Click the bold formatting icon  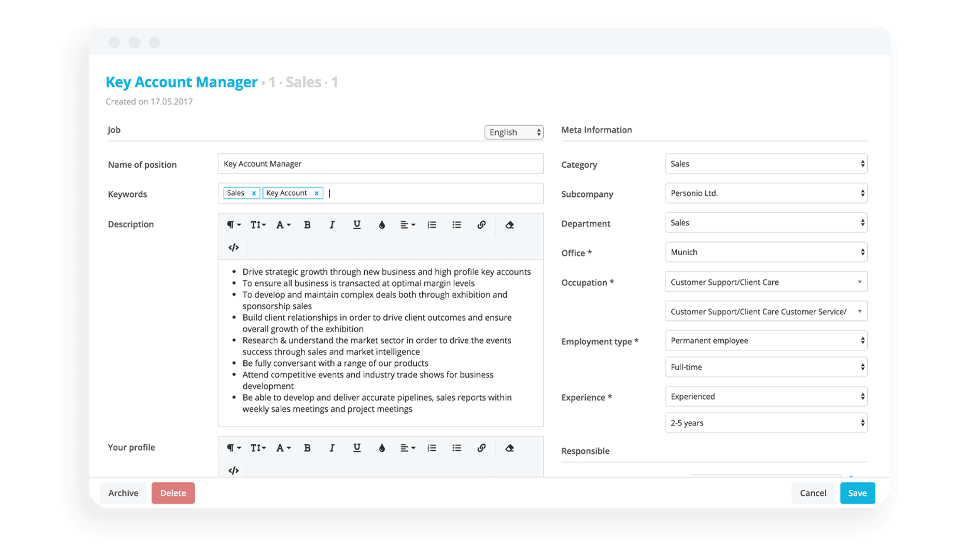(x=306, y=224)
